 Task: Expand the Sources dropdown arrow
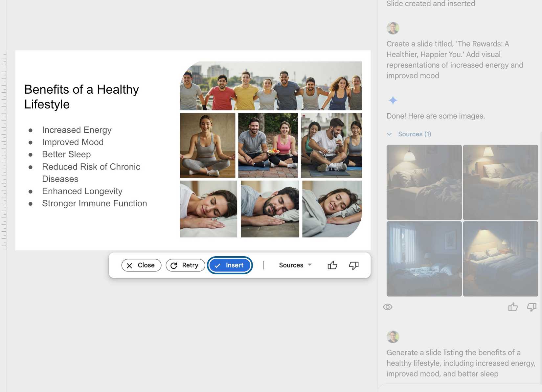click(x=309, y=265)
